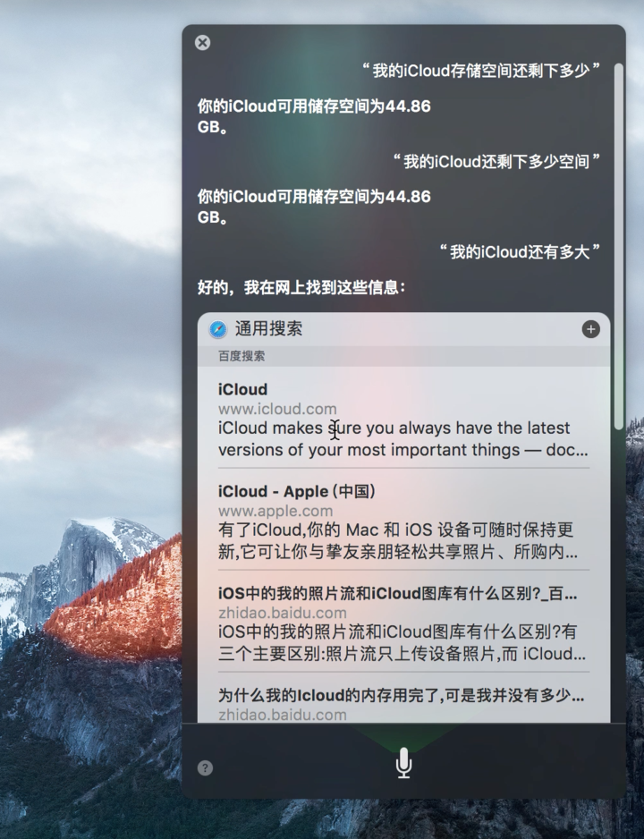The image size is (644, 839).
Task: Click 好的，我在网上找到这些信息 reply
Action: tap(301, 288)
